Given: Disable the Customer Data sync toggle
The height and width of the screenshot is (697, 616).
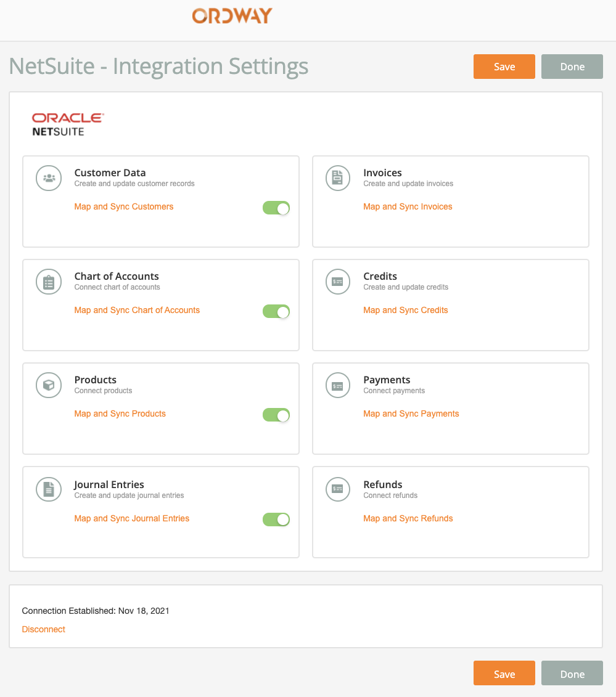Looking at the screenshot, I should tap(276, 208).
